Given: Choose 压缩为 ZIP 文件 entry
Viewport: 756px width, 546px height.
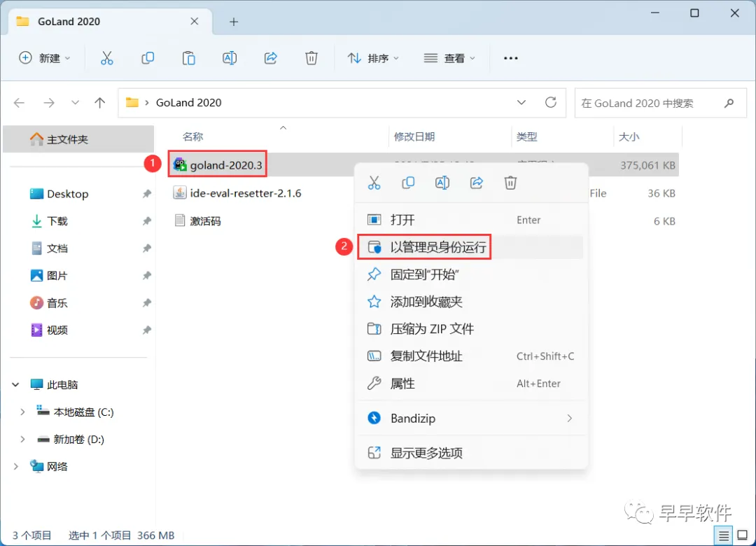Looking at the screenshot, I should (471, 329).
